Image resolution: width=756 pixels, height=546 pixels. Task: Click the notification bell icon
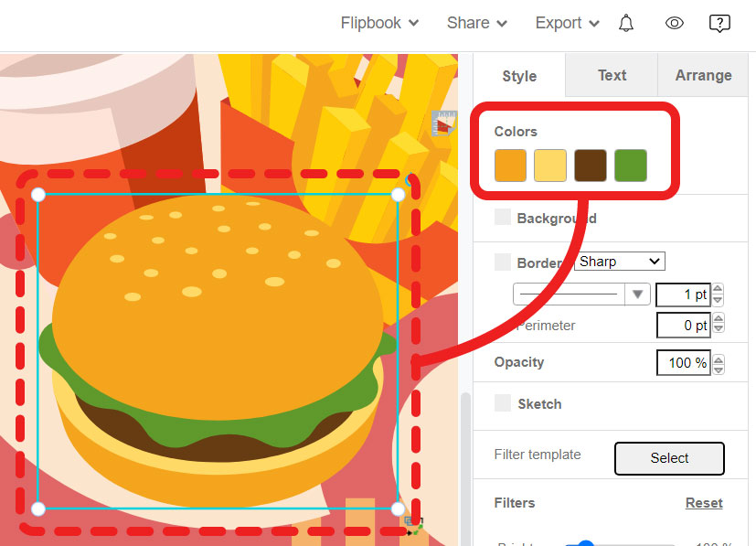pos(626,24)
